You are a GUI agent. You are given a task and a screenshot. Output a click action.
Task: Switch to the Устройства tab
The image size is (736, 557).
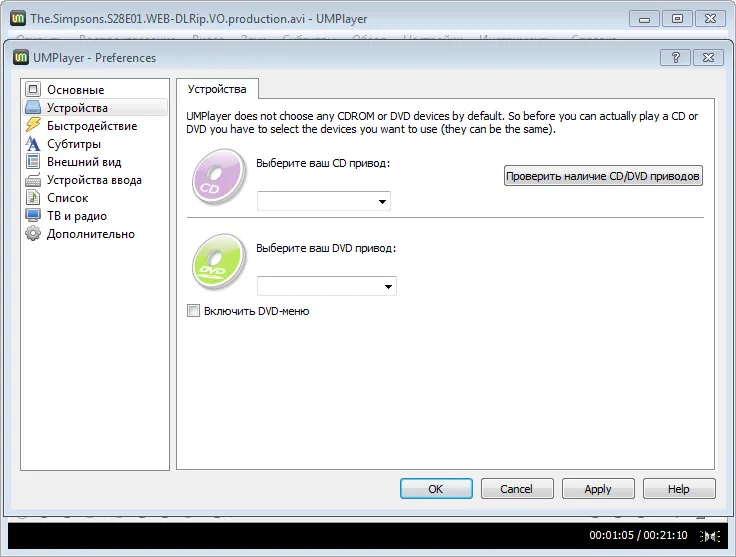(x=217, y=89)
